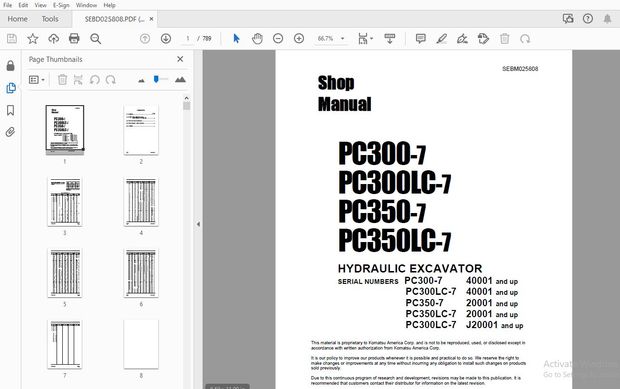Open the Edit menu

point(23,5)
